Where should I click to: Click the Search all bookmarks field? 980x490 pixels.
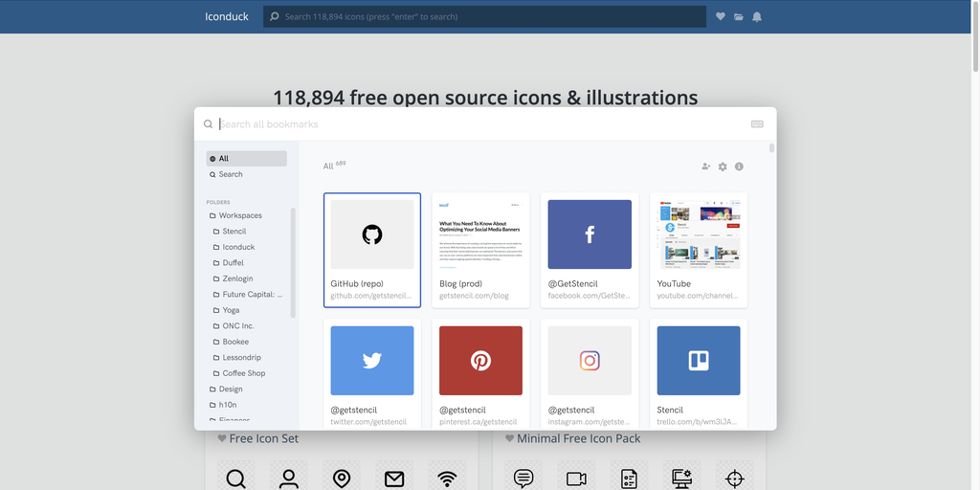point(479,124)
